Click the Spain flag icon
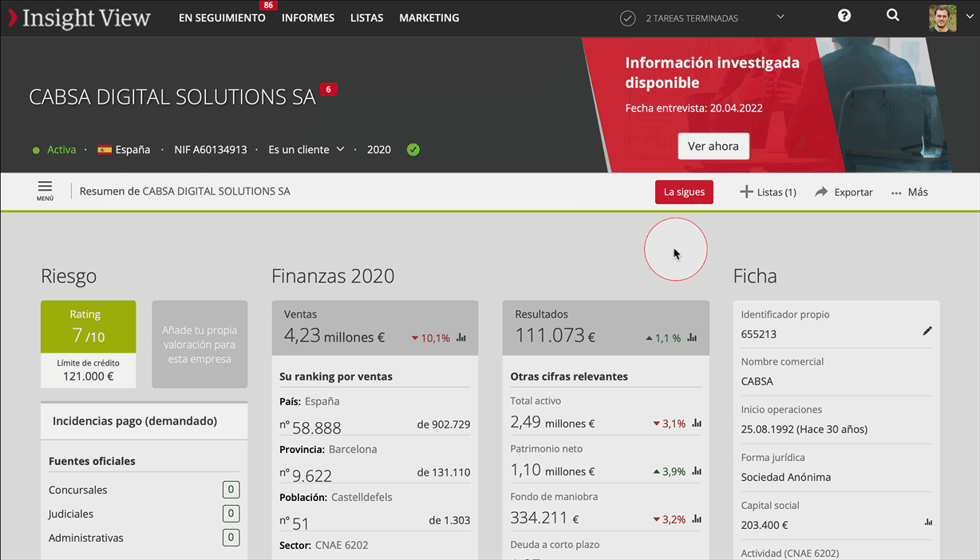The image size is (980, 560). 105,149
